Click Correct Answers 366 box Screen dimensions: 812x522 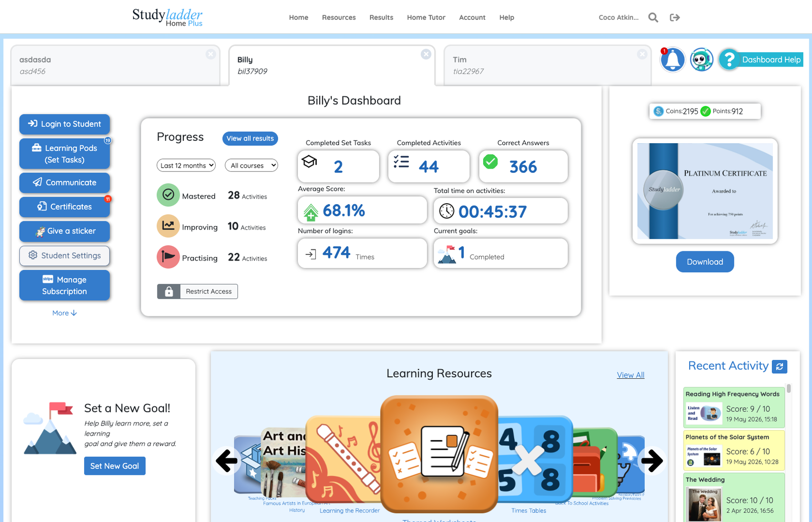[523, 166]
